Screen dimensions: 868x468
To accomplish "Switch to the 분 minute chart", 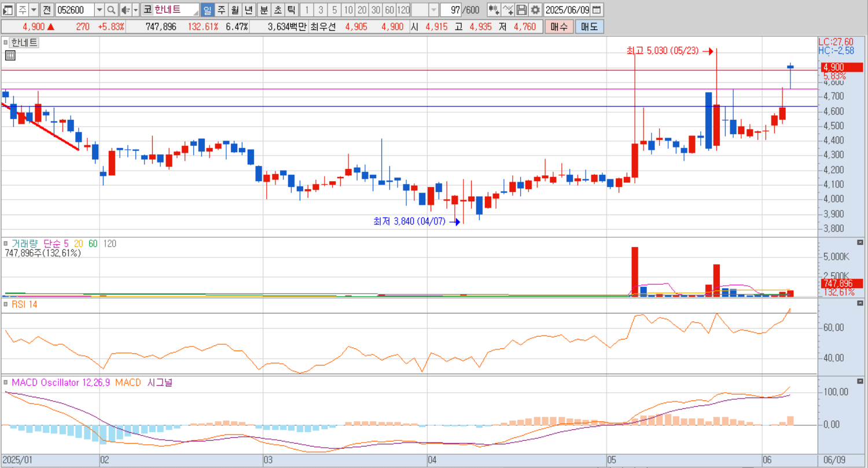I will pos(263,10).
